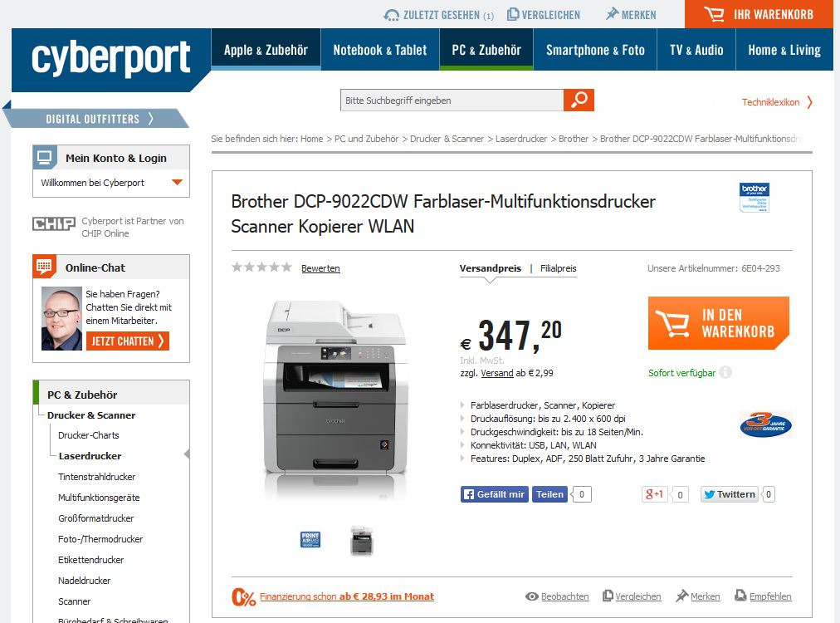This screenshot has height=623, width=840.
Task: Watch item via Beobachten eye icon
Action: (531, 596)
